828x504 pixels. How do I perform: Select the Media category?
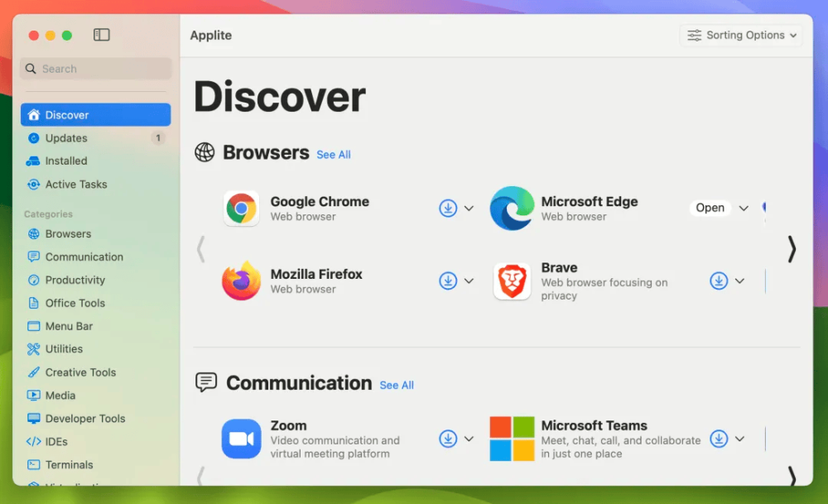pyautogui.click(x=95, y=396)
